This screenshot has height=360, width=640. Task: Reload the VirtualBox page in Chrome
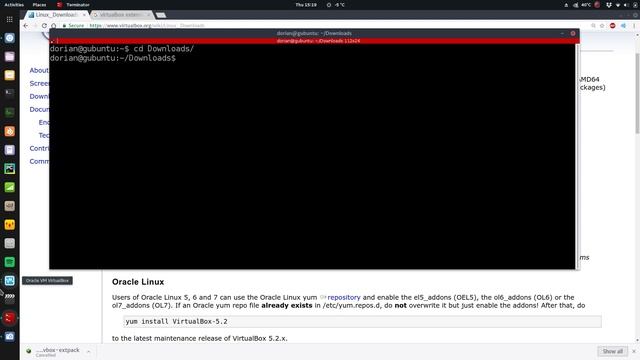44,25
